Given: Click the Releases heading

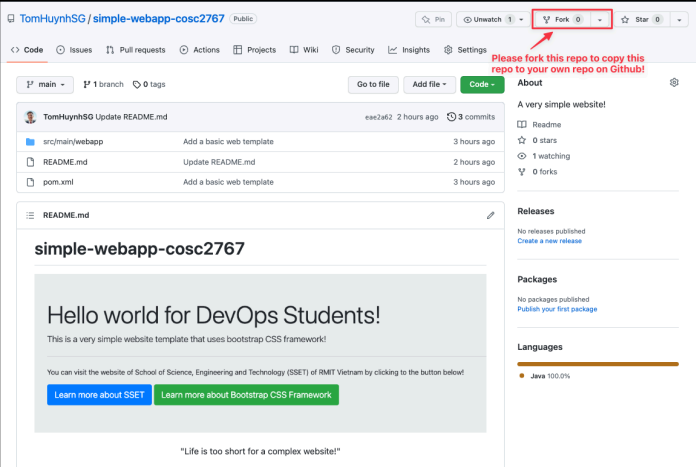Looking at the screenshot, I should pyautogui.click(x=536, y=211).
